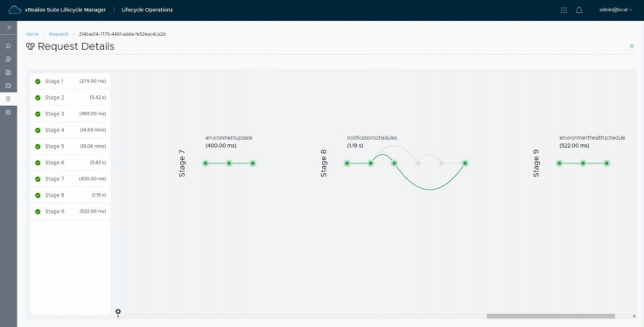Open the diagram settings gear icon

click(118, 311)
